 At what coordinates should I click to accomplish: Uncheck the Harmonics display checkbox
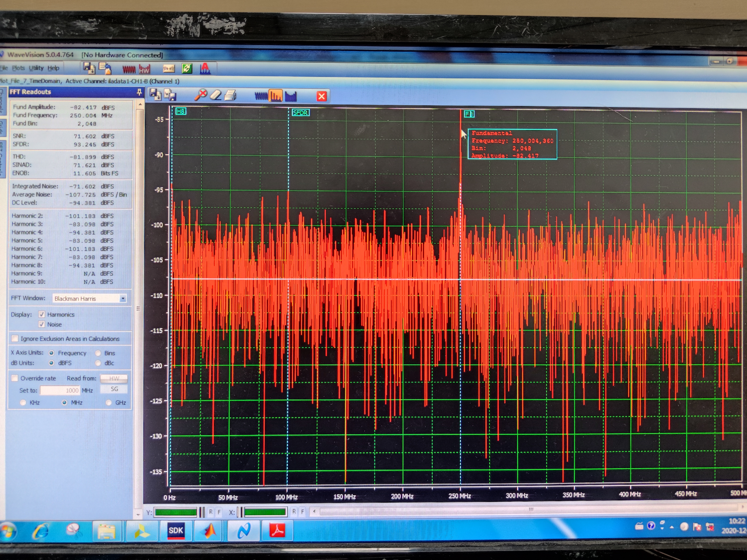coord(42,314)
